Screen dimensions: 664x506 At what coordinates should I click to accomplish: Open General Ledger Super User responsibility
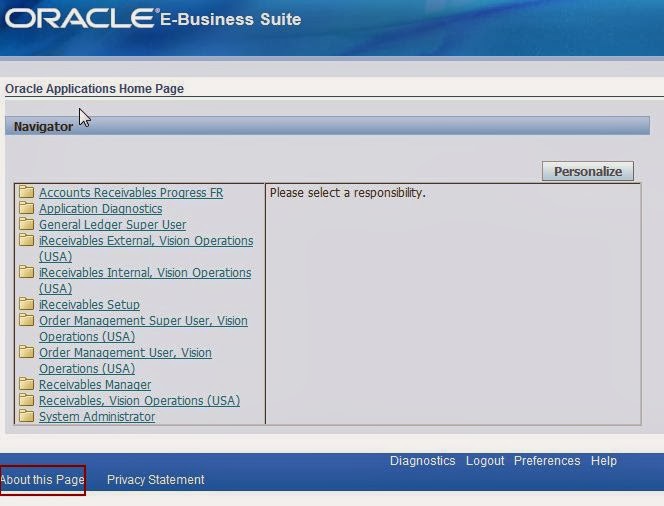click(112, 225)
